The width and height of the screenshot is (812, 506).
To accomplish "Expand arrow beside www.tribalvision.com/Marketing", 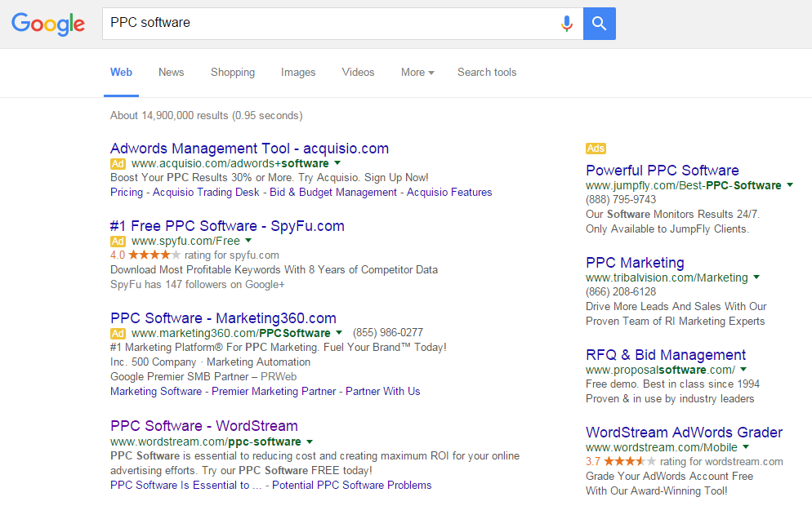I will pyautogui.click(x=756, y=277).
